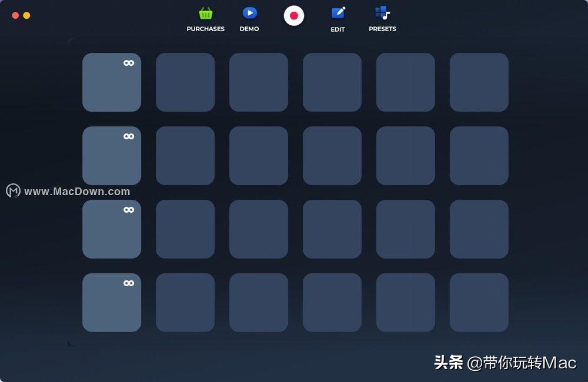This screenshot has height=382, width=588.
Task: Play the Demo using the play icon
Action: point(249,13)
